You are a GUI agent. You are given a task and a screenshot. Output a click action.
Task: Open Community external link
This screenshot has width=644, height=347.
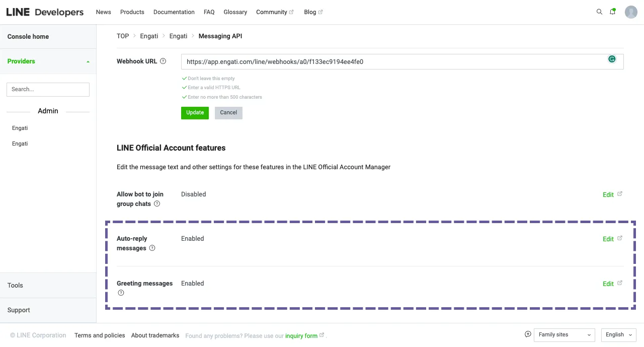click(x=275, y=12)
